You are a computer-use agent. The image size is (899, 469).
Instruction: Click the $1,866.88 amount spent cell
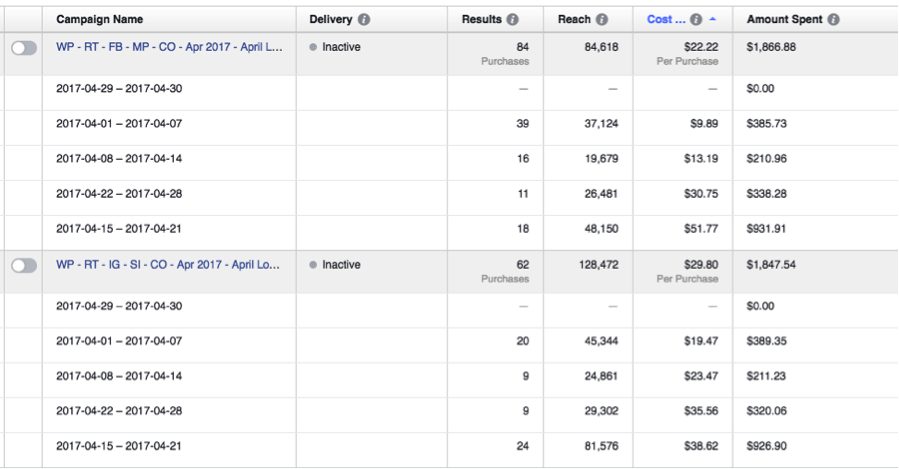pyautogui.click(x=771, y=47)
